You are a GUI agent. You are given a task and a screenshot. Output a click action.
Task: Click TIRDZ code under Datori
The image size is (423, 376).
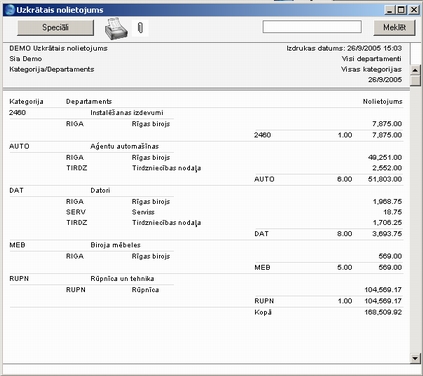(x=76, y=223)
